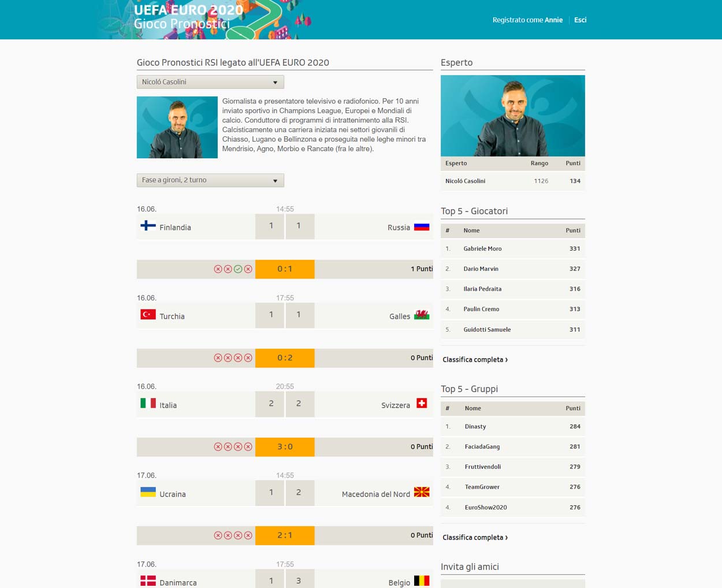Click Ucraina predicted goals box

(x=270, y=493)
